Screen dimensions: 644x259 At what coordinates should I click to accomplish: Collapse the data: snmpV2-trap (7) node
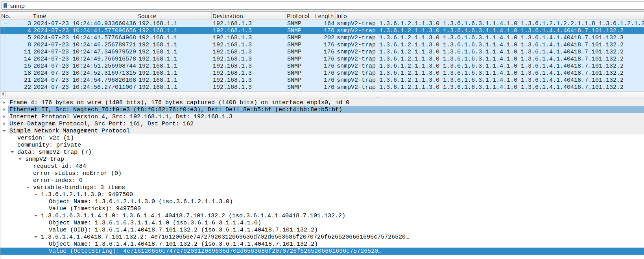coord(12,152)
